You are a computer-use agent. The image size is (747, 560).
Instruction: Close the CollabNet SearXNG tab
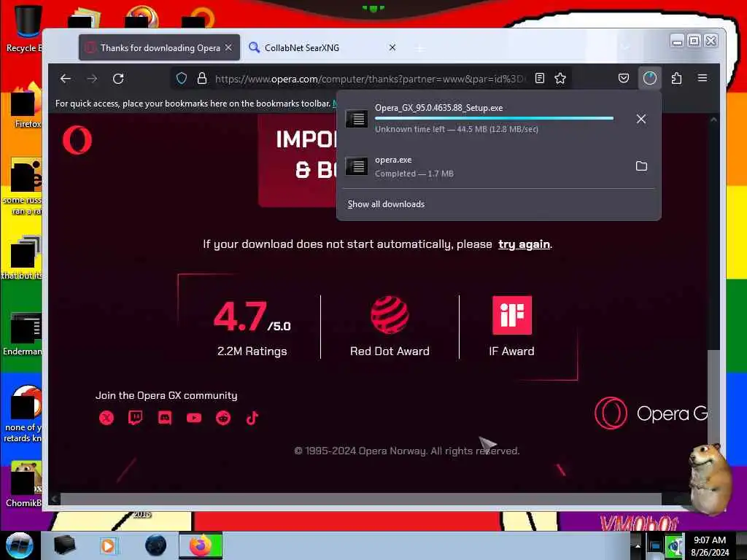392,47
